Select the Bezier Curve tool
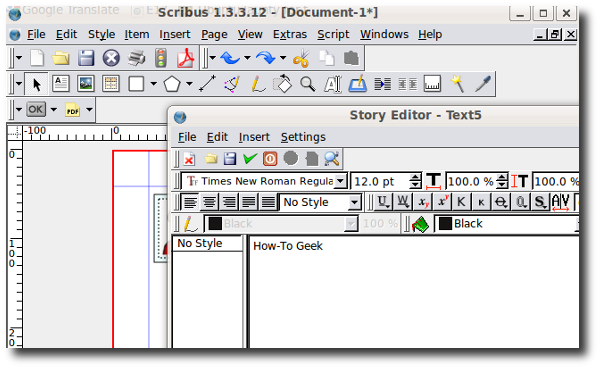The height and width of the screenshot is (369, 600). (232, 83)
